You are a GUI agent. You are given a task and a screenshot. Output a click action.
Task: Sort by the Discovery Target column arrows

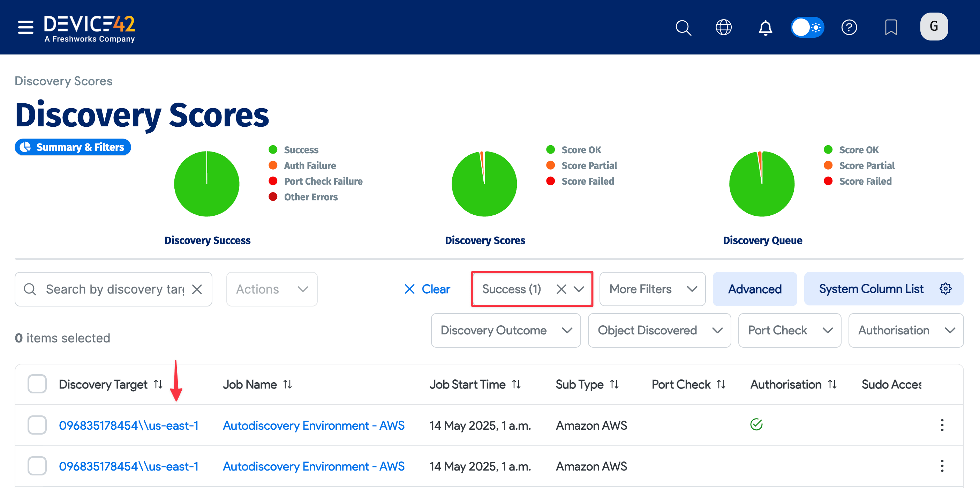158,384
